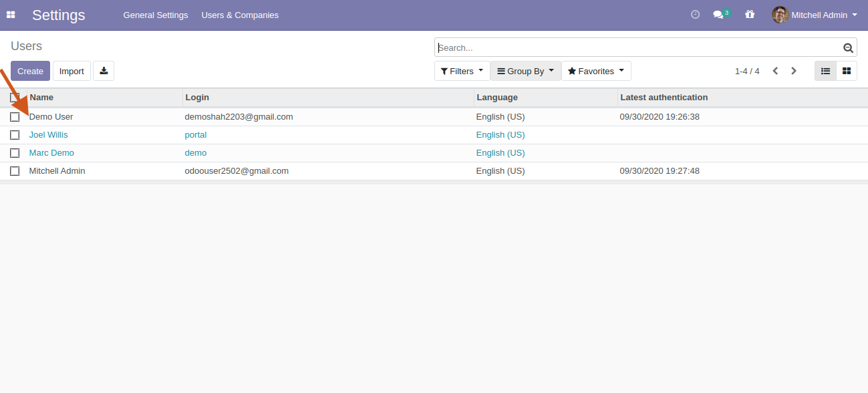Viewport: 868px width, 393px height.
Task: Open the Filters dropdown
Action: (462, 71)
